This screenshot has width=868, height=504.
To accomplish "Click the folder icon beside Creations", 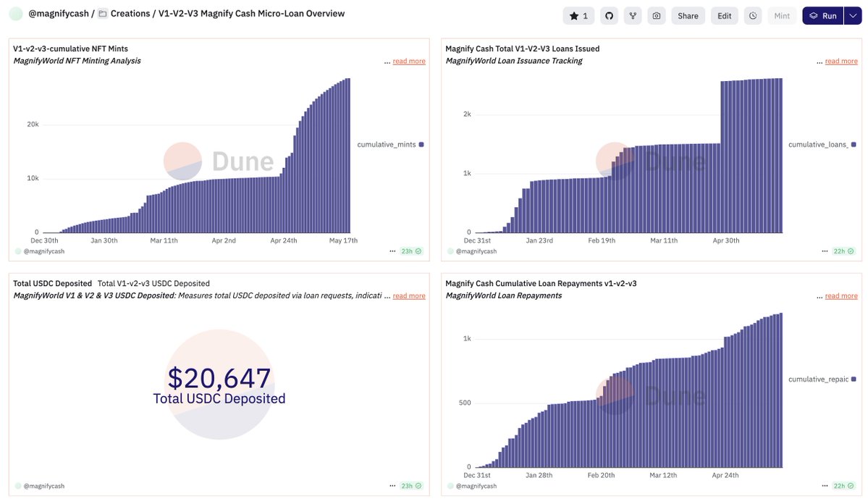I will [x=102, y=14].
